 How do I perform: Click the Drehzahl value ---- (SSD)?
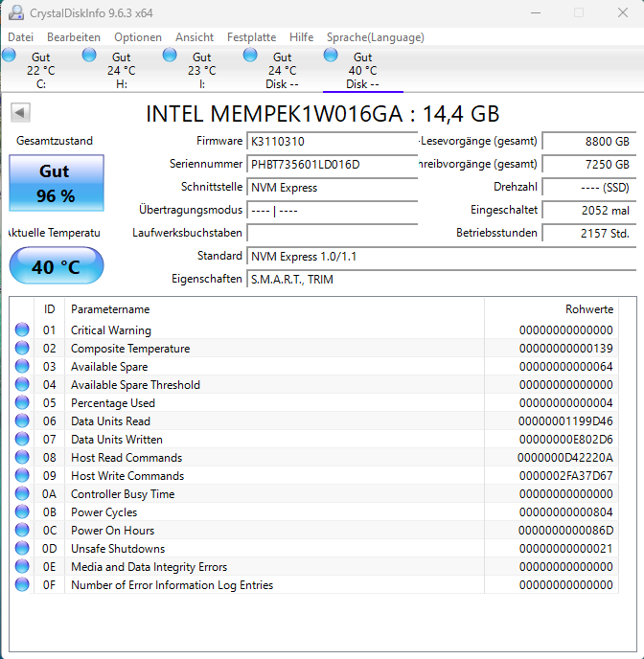point(589,188)
